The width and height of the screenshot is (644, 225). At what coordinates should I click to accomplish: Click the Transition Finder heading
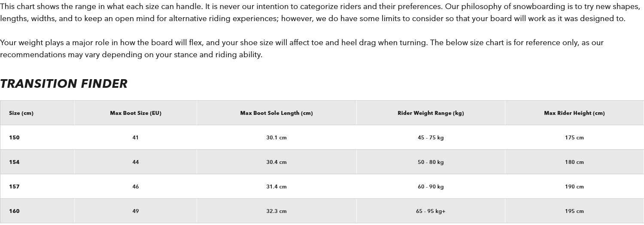point(64,83)
